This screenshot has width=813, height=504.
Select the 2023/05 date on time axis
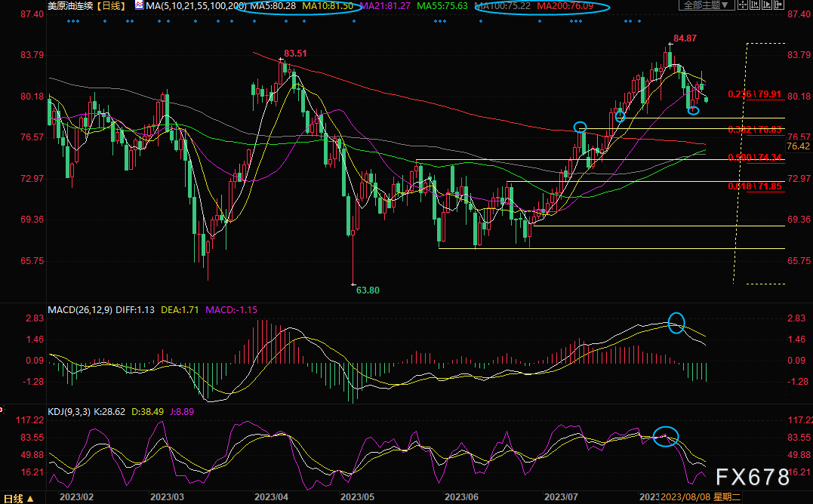pos(357,497)
